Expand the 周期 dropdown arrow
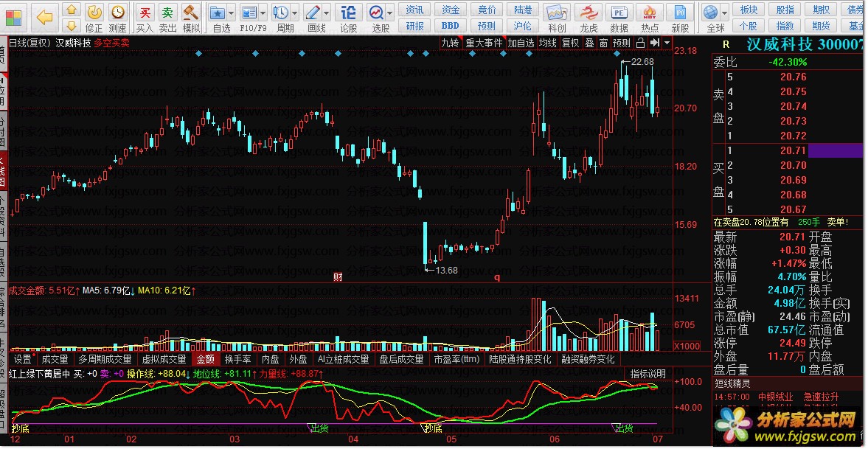The width and height of the screenshot is (868, 449). tap(294, 13)
